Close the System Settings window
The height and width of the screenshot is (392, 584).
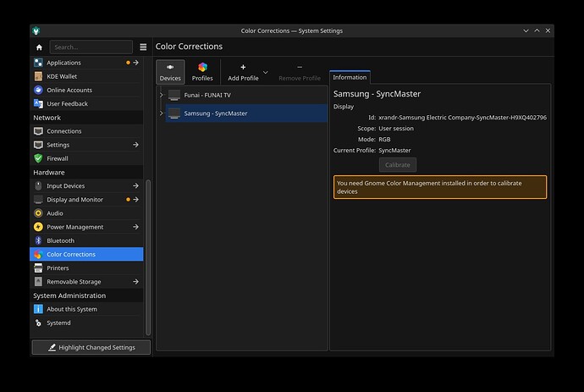click(548, 31)
